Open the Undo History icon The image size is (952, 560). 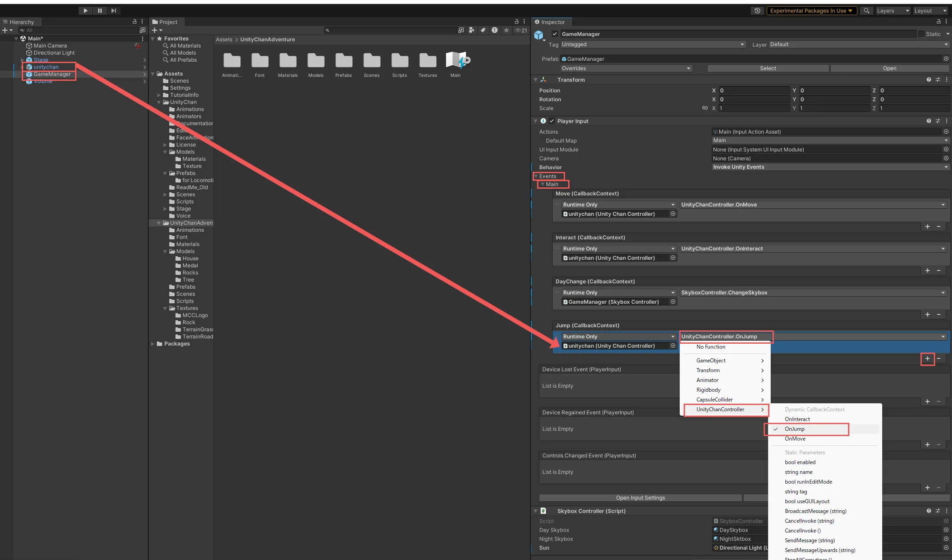[757, 11]
